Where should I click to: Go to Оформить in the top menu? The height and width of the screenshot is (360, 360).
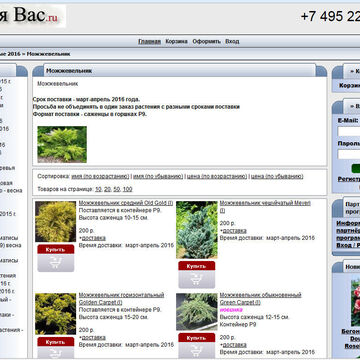coord(207,42)
